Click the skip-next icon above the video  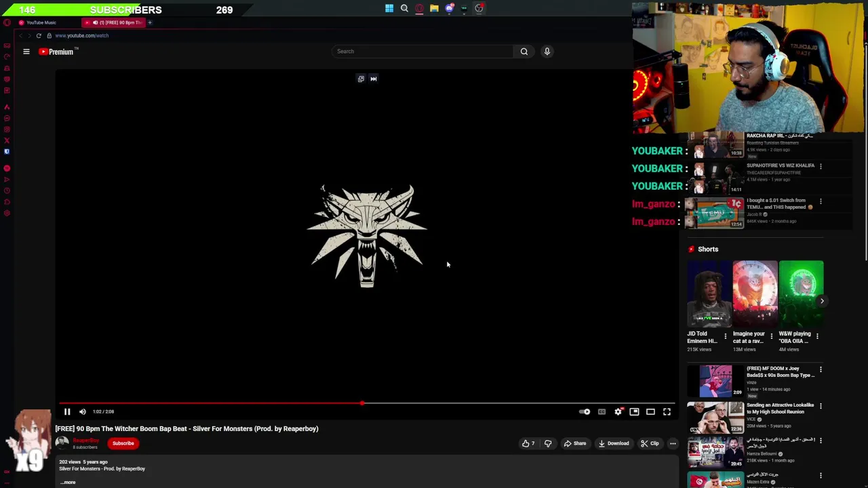pos(374,79)
